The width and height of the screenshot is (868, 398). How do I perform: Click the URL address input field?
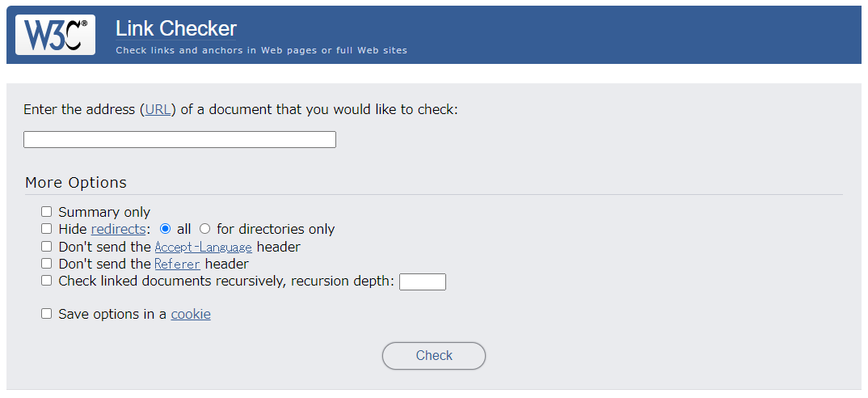(179, 140)
